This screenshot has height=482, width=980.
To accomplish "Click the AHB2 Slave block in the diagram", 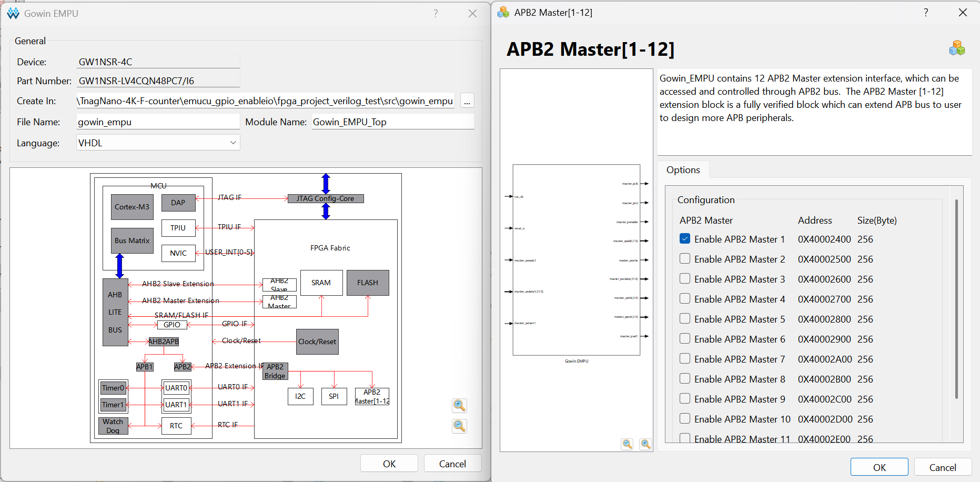I will coord(279,285).
